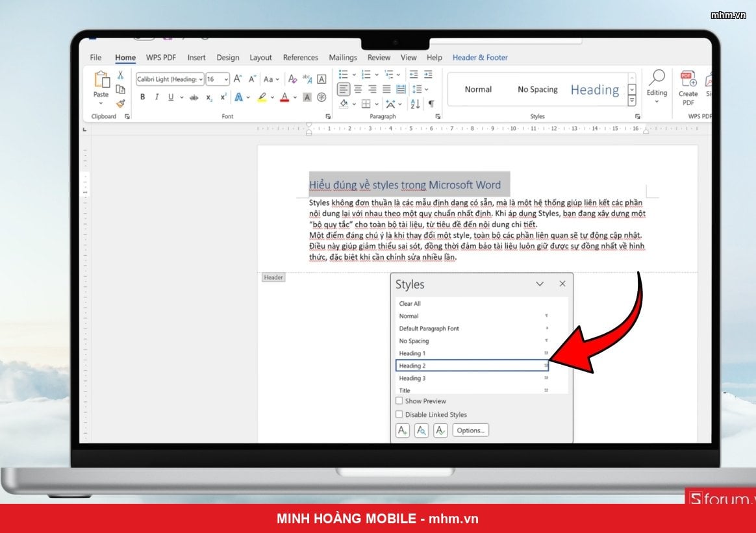Select Heading 1 in the Styles list
This screenshot has height=533, width=756.
coord(473,353)
